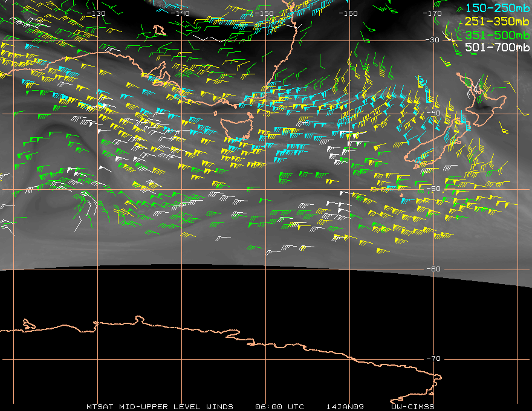The height and width of the screenshot is (411, 532).
Task: Click the -130 longitude label
Action: pos(96,13)
